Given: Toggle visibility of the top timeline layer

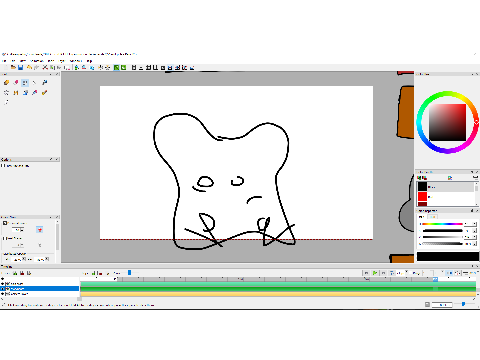Looking at the screenshot, I should [x=3, y=284].
